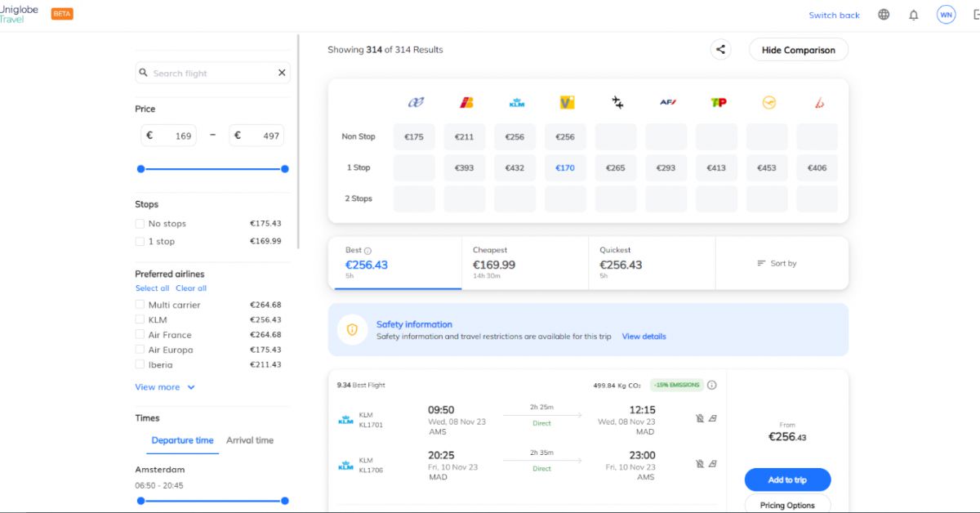Check the No stops filter

tap(140, 224)
